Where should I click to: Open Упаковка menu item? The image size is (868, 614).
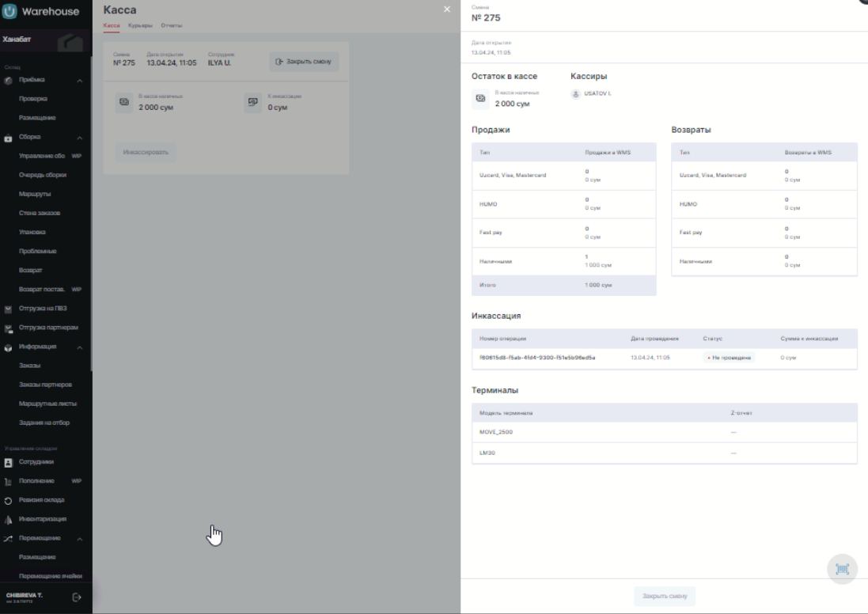(32, 233)
